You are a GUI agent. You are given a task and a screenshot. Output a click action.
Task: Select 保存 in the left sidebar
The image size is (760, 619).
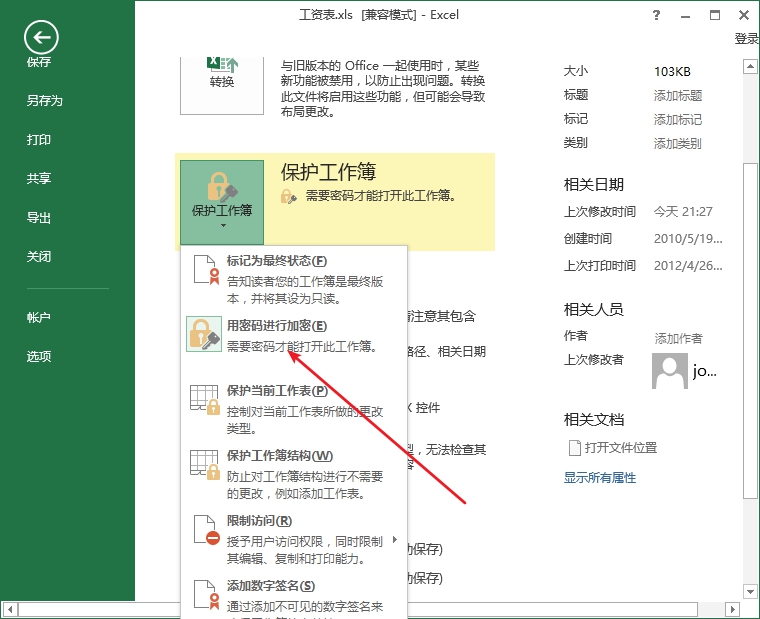coord(39,62)
